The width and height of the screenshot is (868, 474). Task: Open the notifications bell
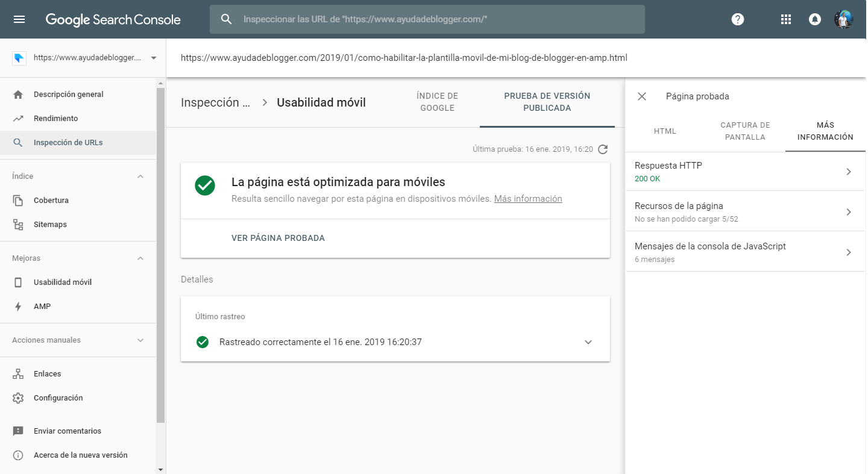[x=814, y=19]
